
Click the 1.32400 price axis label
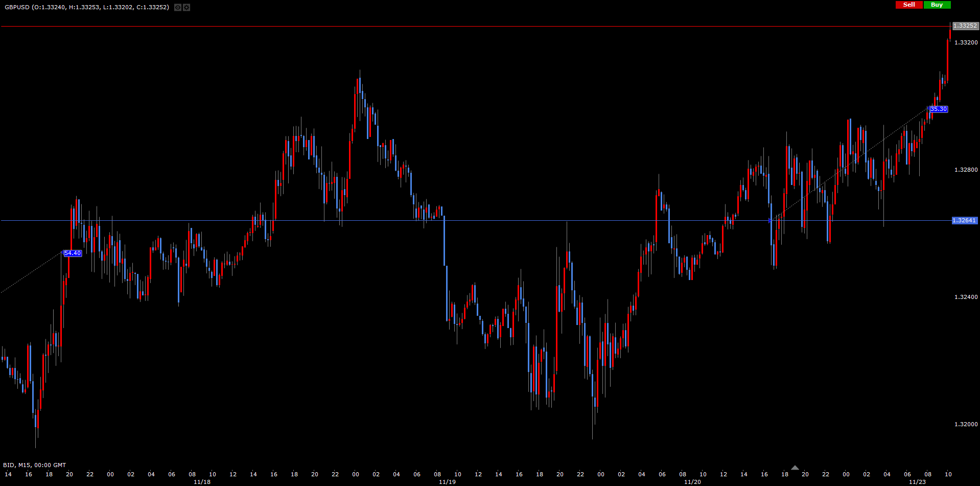point(966,297)
